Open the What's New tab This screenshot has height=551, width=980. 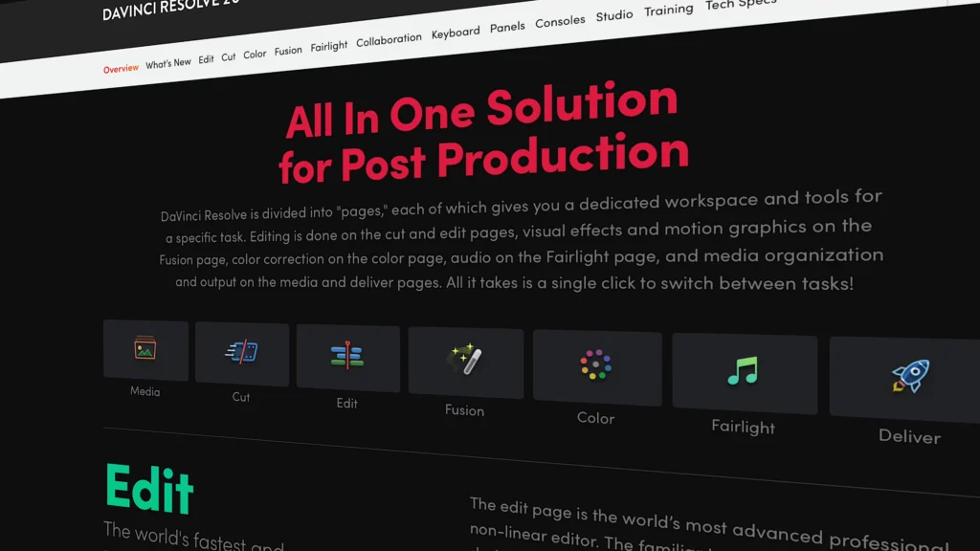[168, 64]
